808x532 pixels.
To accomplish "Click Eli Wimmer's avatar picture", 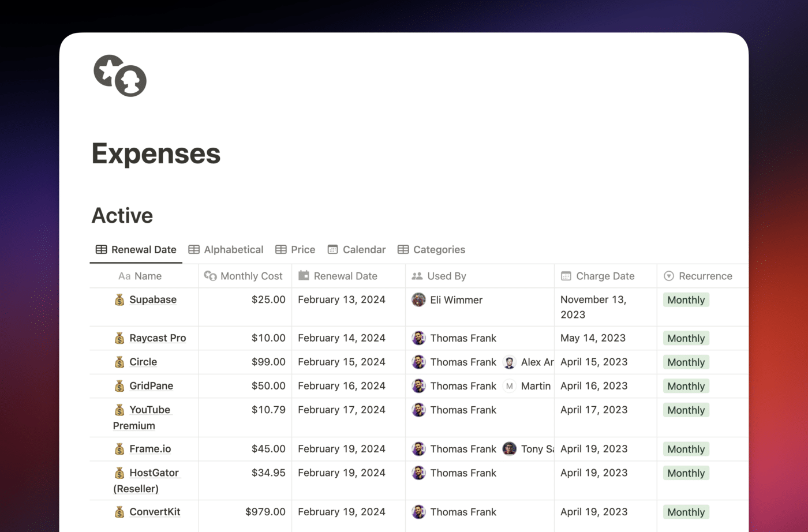I will tap(418, 299).
